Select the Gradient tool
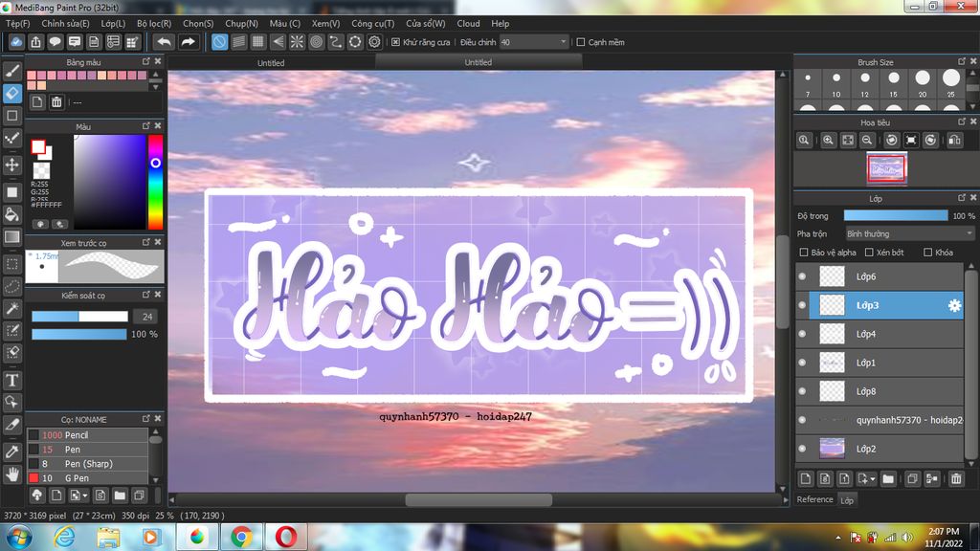Screen dimensions: 980x551 [11, 237]
